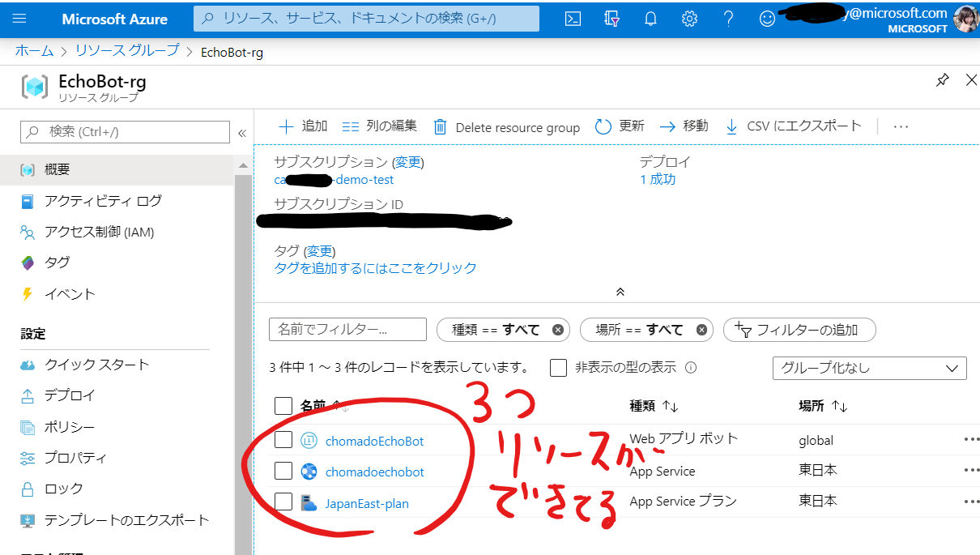Remove the 場所 filter with its X
980x555 pixels.
click(x=701, y=330)
